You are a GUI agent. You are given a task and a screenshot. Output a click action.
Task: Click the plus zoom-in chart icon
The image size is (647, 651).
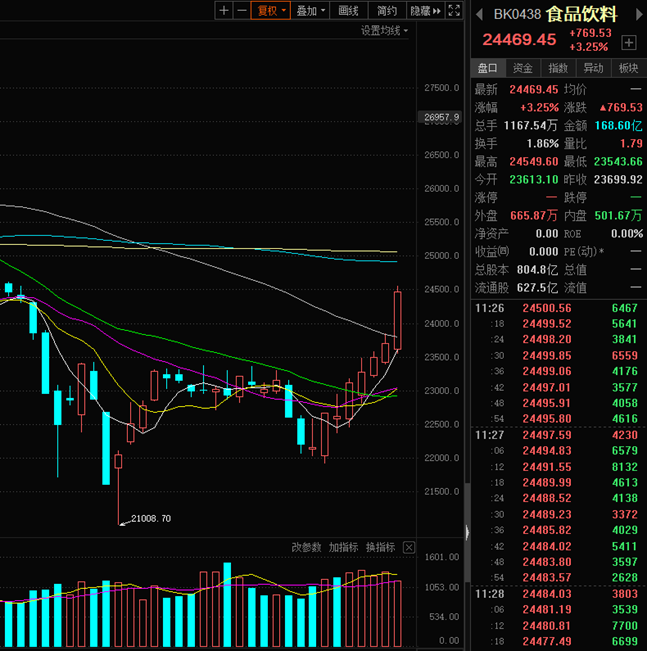(x=224, y=11)
